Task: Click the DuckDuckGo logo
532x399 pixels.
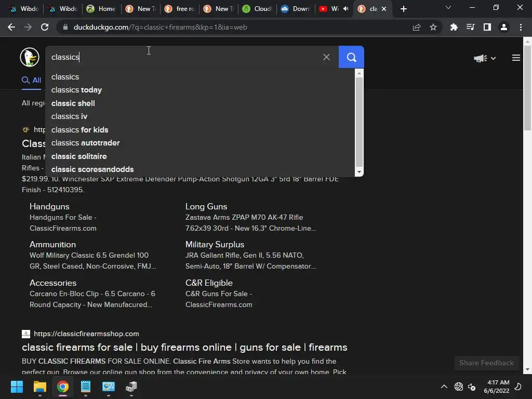Action: [x=30, y=57]
